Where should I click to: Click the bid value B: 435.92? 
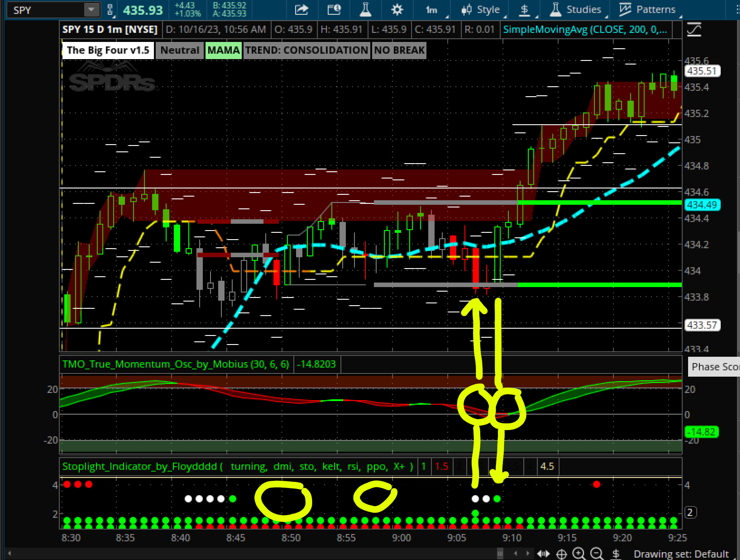tap(229, 5)
